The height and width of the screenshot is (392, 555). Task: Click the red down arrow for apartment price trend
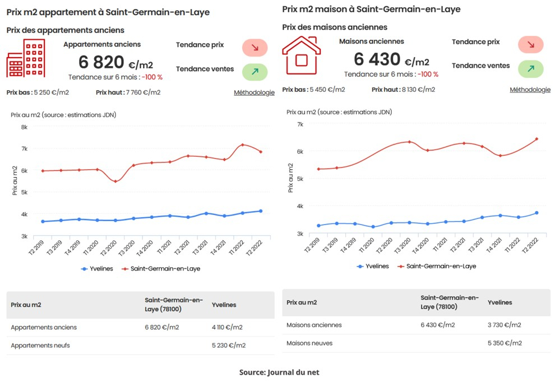click(255, 48)
